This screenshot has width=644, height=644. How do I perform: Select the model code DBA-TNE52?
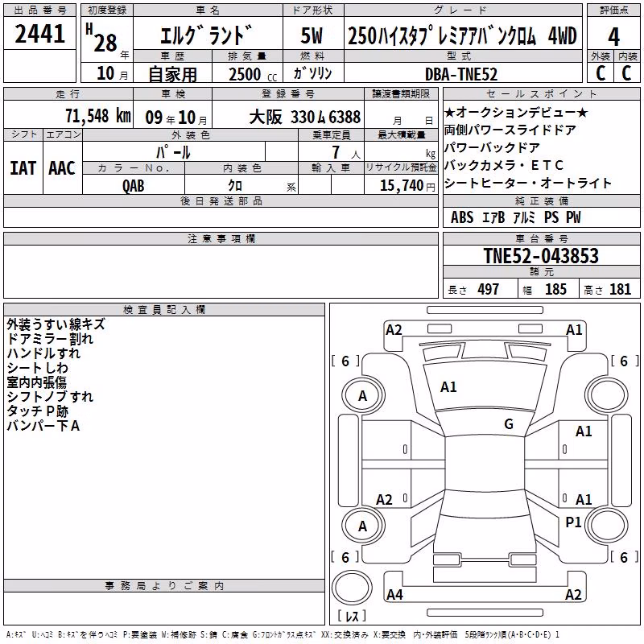coord(460,74)
